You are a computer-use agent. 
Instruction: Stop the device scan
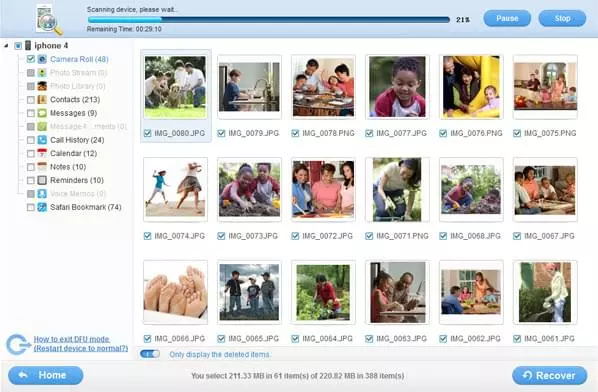(x=562, y=18)
